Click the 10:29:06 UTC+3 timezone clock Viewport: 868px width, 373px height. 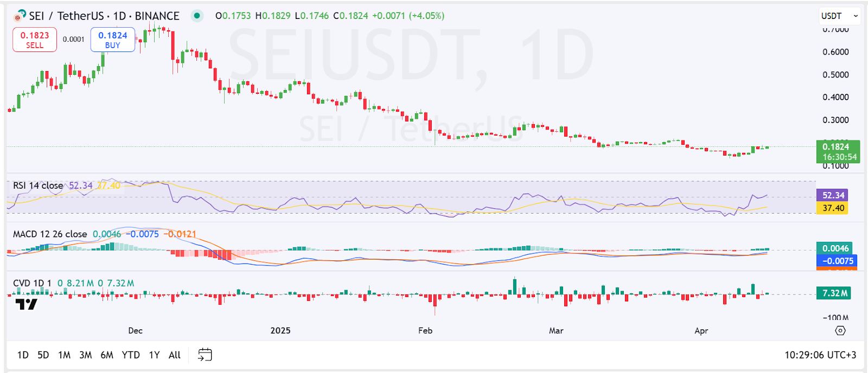pos(820,355)
